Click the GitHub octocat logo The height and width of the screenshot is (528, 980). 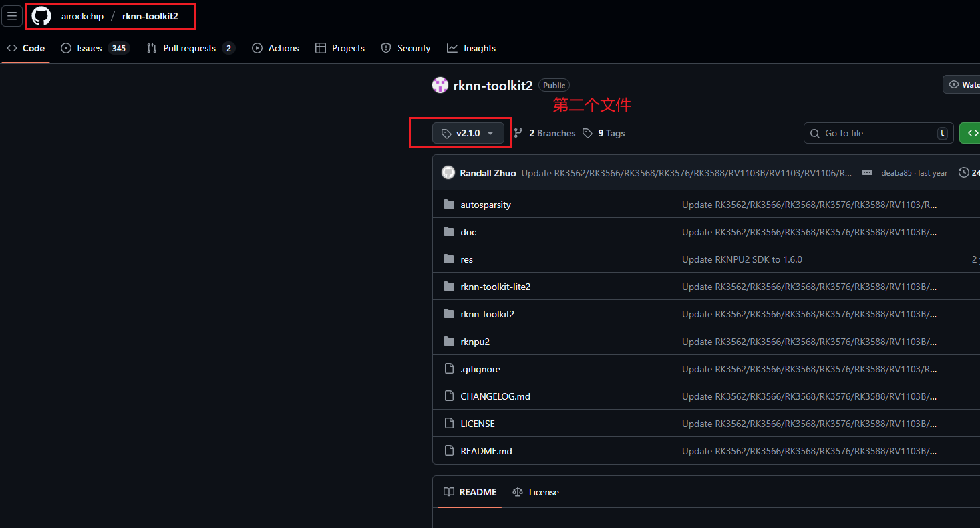(x=41, y=16)
